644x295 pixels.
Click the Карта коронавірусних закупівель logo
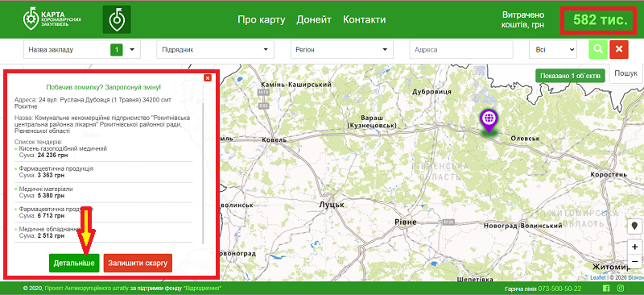pos(52,19)
